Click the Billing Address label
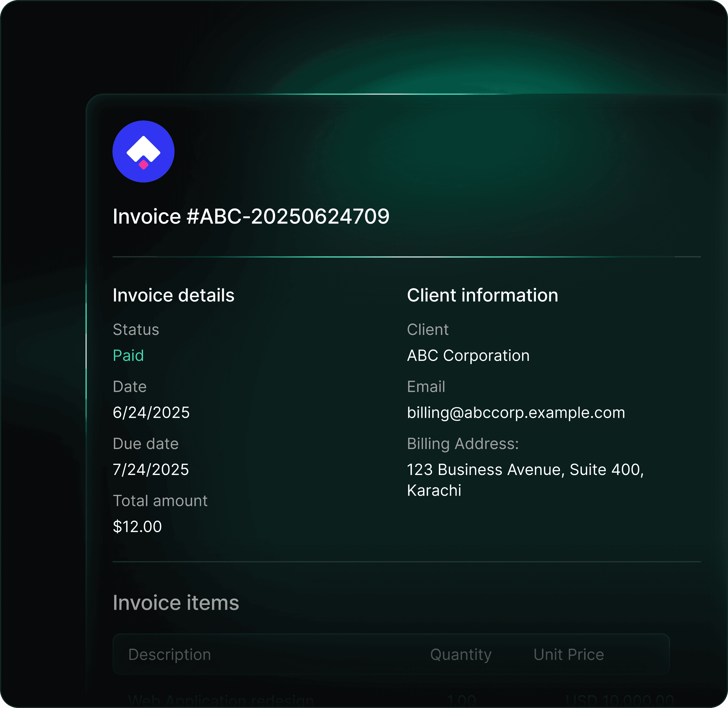This screenshot has height=708, width=728. tap(463, 444)
